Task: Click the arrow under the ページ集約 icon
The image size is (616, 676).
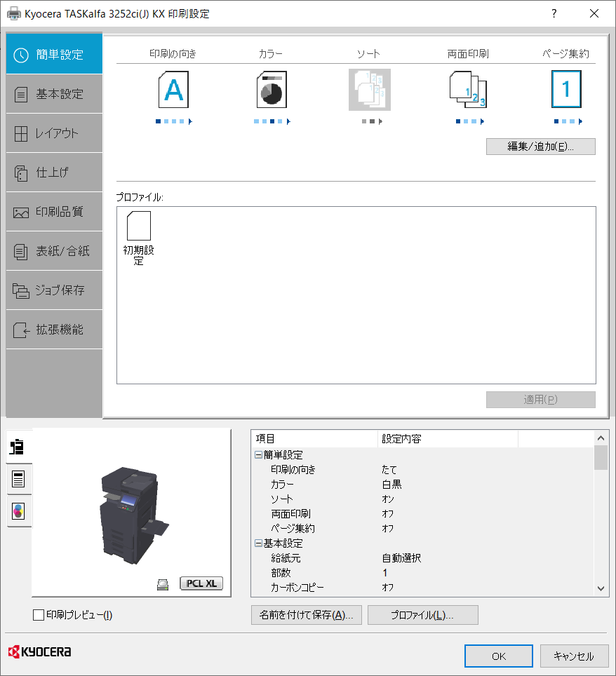Action: [581, 121]
